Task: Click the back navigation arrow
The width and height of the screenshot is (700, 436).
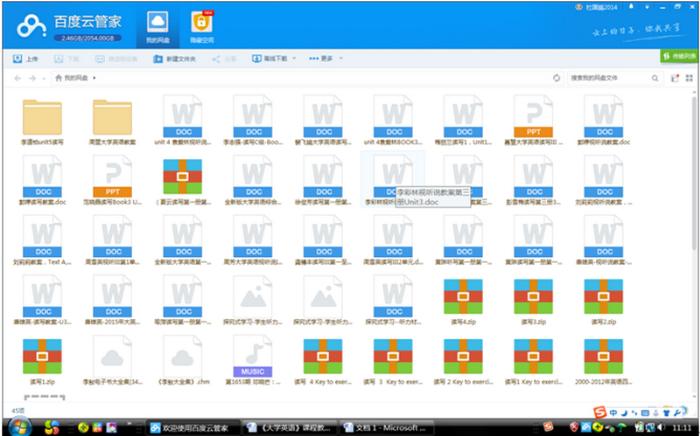Action: [x=16, y=77]
